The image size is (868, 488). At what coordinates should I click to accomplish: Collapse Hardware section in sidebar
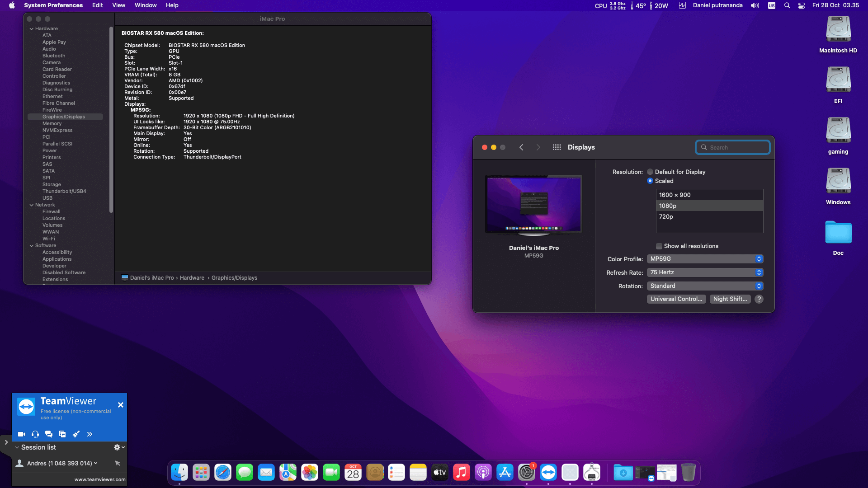32,28
